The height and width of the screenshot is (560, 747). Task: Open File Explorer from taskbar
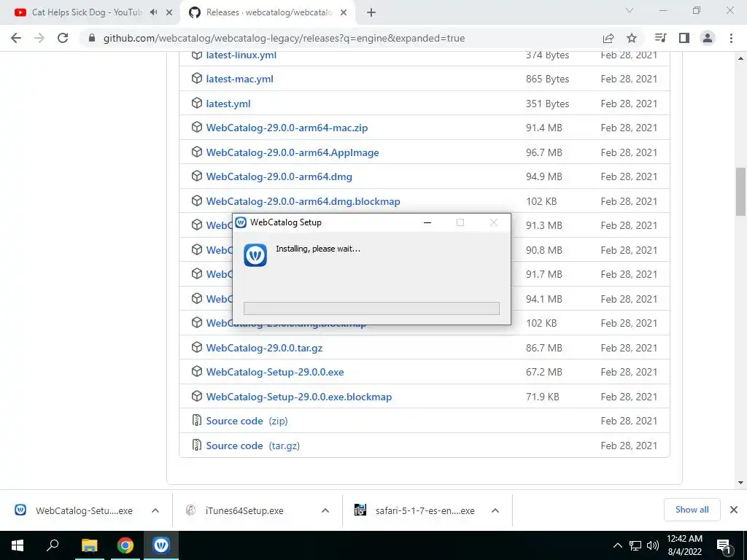(x=89, y=545)
